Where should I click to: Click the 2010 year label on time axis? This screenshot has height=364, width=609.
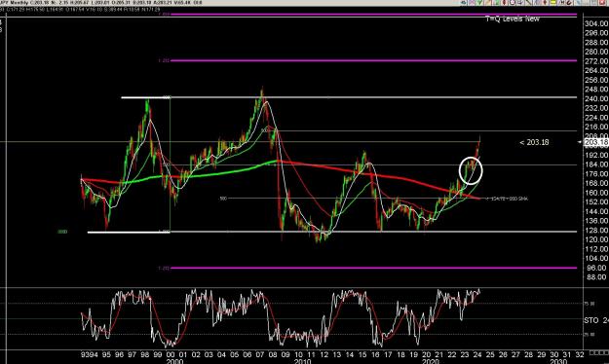tap(302, 361)
